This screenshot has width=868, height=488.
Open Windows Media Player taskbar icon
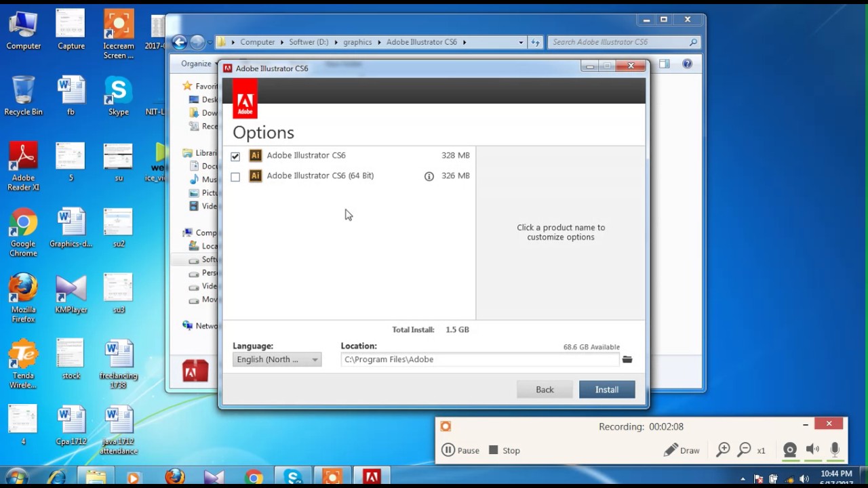134,479
